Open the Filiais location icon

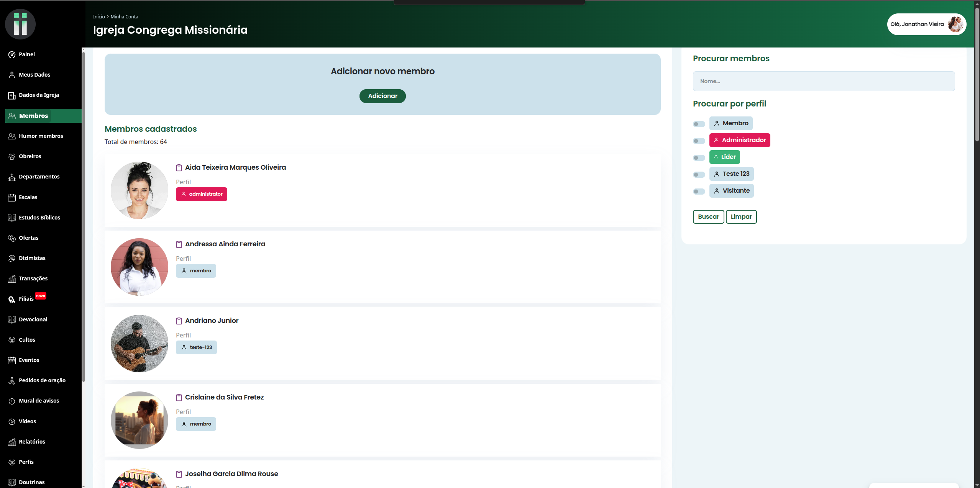tap(12, 299)
